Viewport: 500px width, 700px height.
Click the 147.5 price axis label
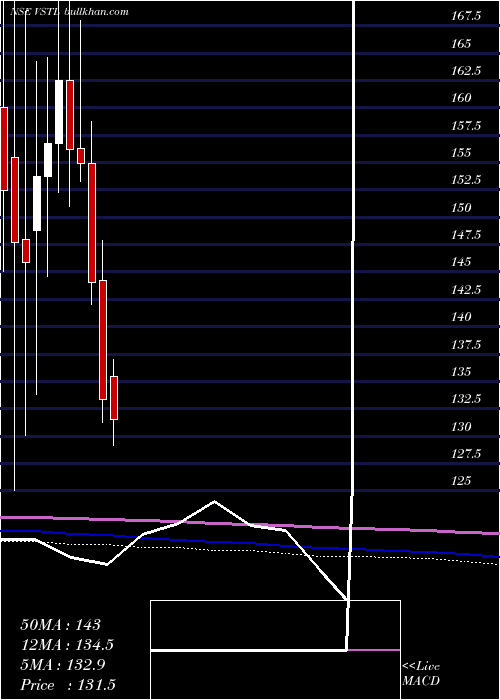pos(466,235)
